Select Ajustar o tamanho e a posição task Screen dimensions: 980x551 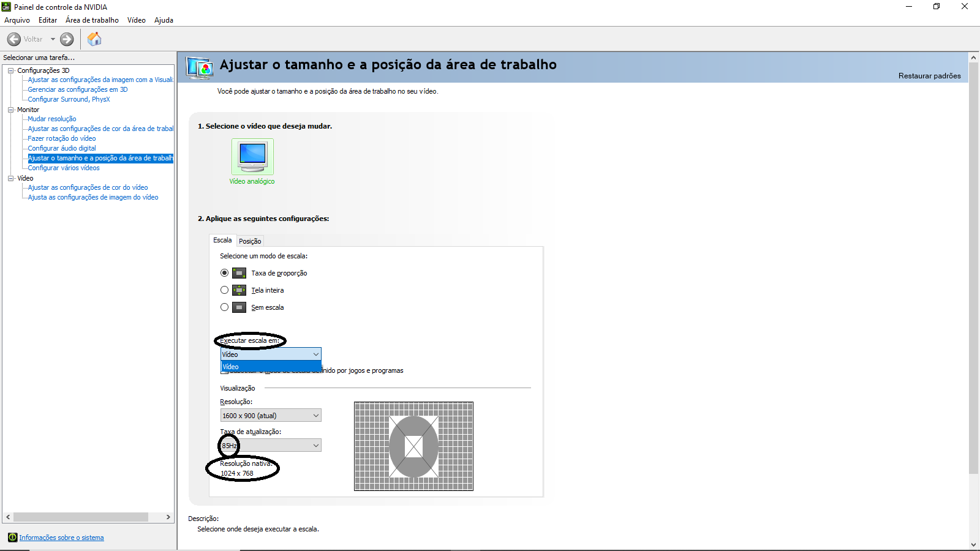(x=100, y=158)
